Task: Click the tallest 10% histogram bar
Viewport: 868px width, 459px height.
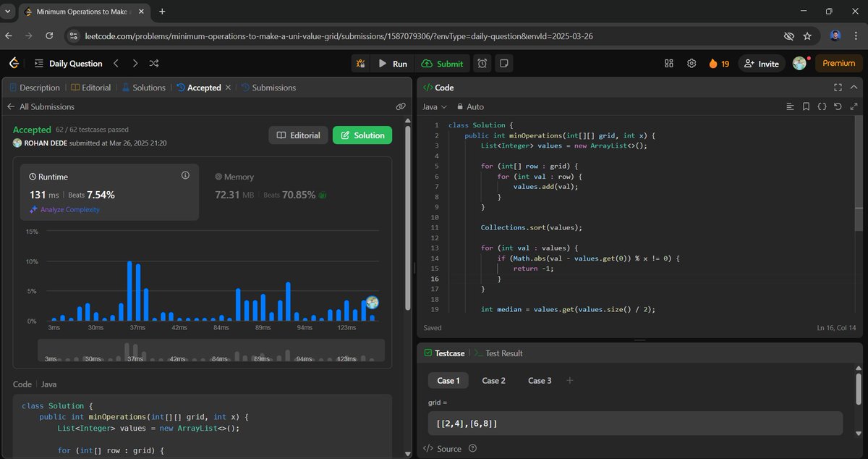Action: (x=129, y=291)
